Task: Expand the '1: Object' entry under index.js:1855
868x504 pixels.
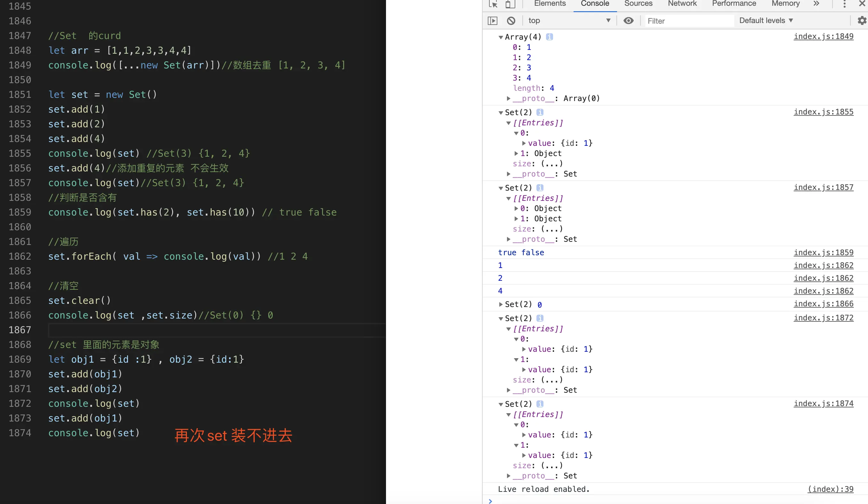Action: [516, 154]
